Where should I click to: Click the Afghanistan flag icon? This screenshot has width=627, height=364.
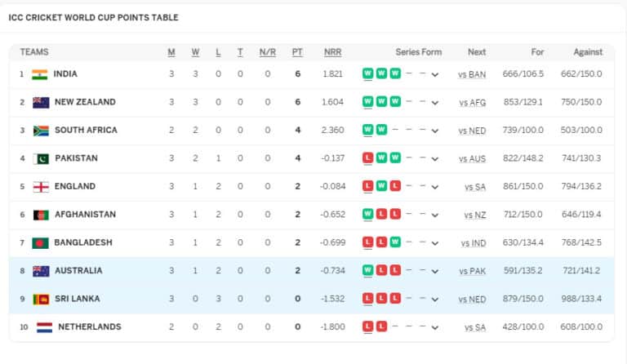(41, 215)
